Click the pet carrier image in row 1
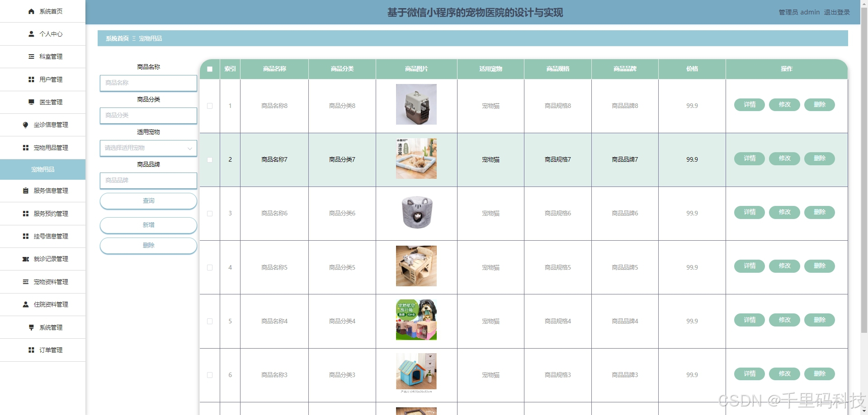This screenshot has width=868, height=415. [416, 104]
